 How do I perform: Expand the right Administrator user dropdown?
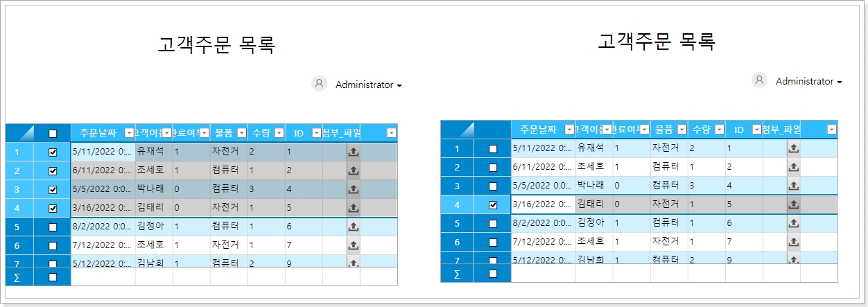click(840, 82)
